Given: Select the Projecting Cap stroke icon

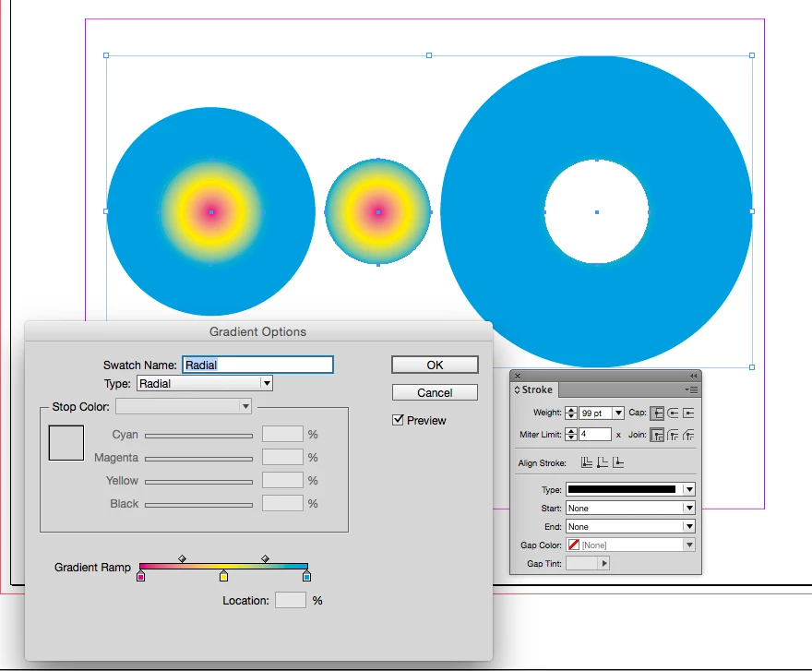Looking at the screenshot, I should click(688, 413).
